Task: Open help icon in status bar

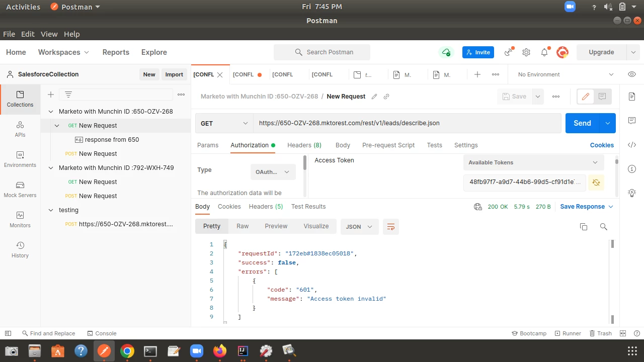Action: tap(637, 333)
